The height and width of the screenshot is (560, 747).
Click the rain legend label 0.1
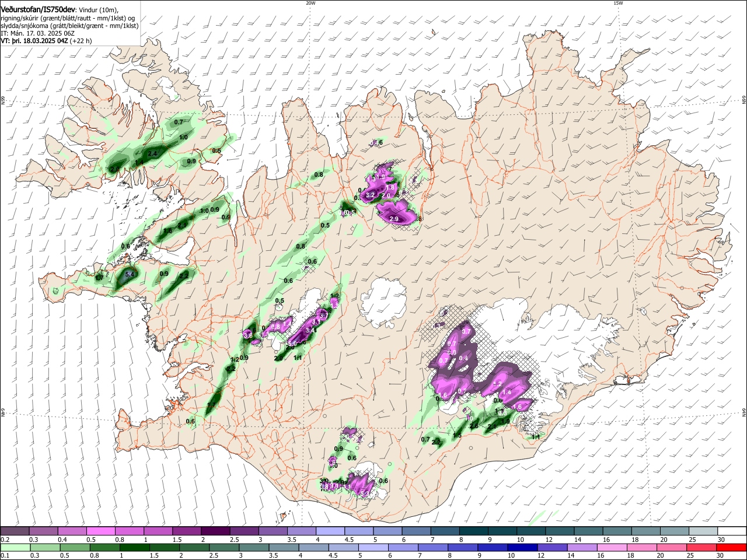click(x=5, y=556)
